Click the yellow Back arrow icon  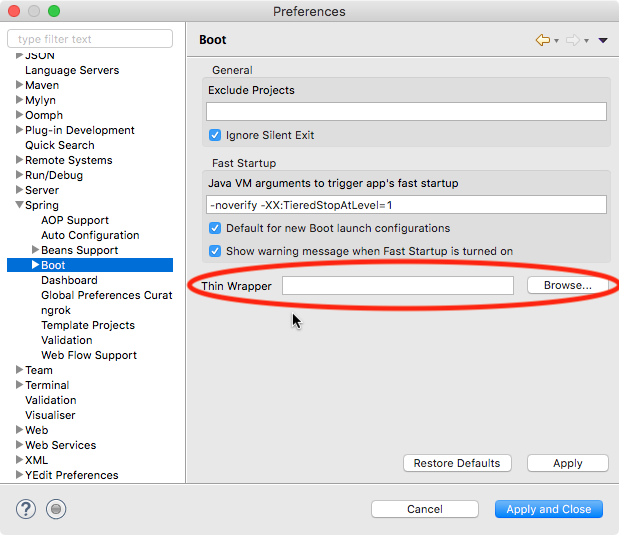[x=543, y=40]
